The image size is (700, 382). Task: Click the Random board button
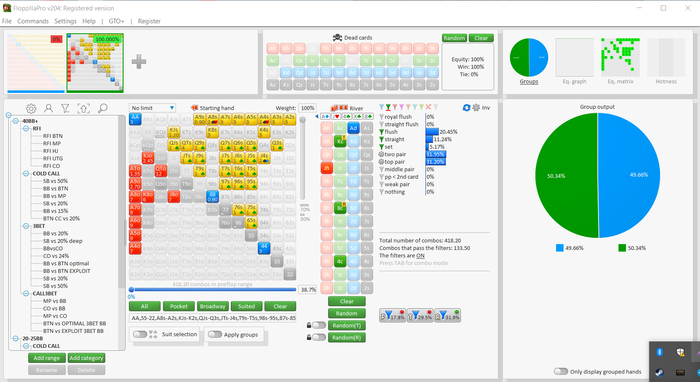tap(346, 313)
